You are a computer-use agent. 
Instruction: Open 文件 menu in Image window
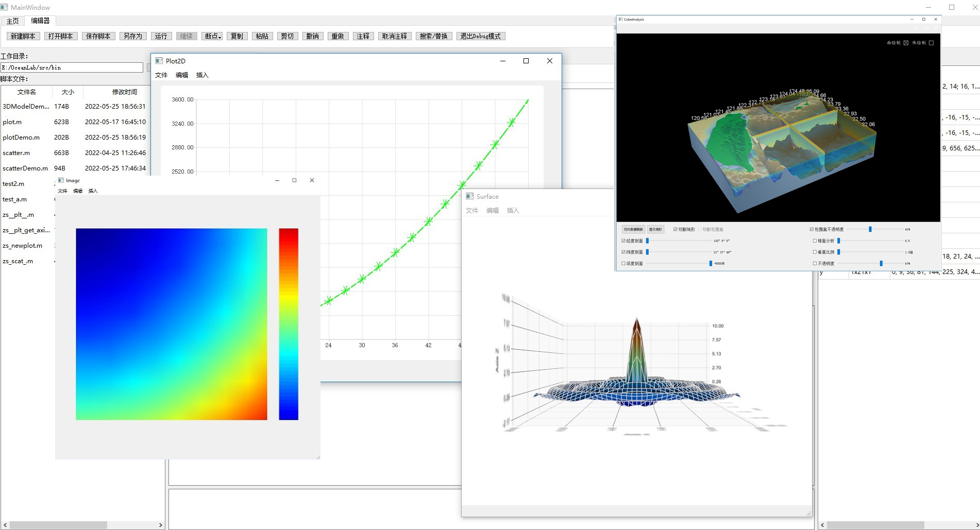click(x=63, y=191)
